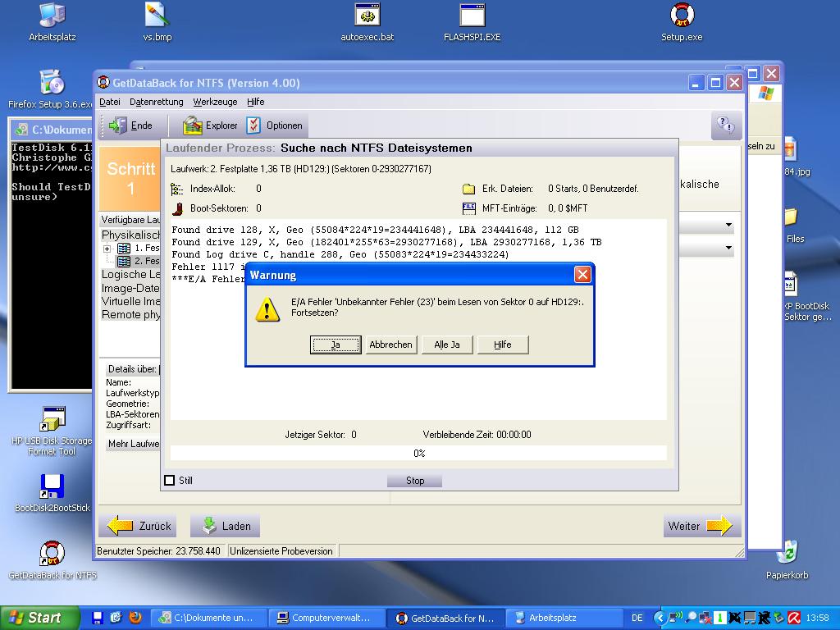This screenshot has height=630, width=840.
Task: Click the TestDisk console window
Action: coord(52,256)
